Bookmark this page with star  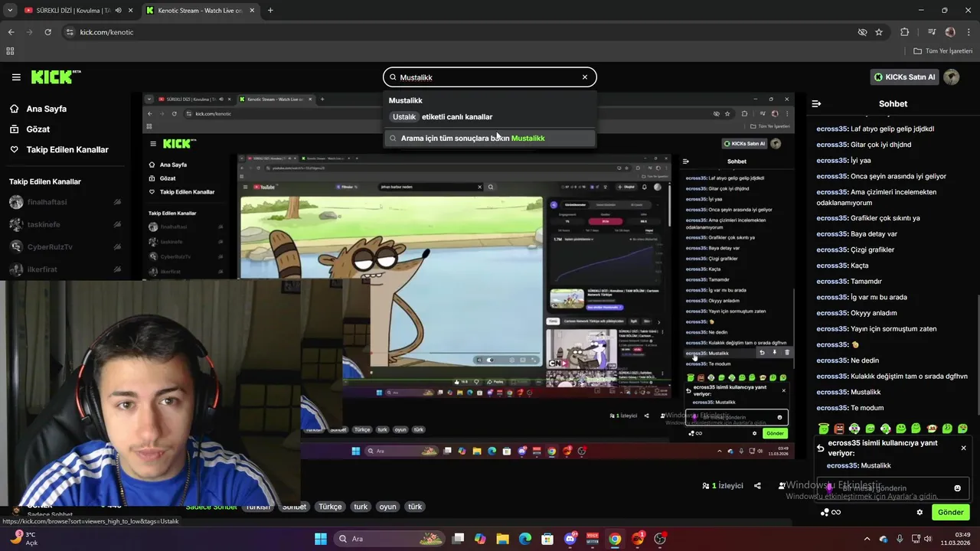(x=879, y=32)
